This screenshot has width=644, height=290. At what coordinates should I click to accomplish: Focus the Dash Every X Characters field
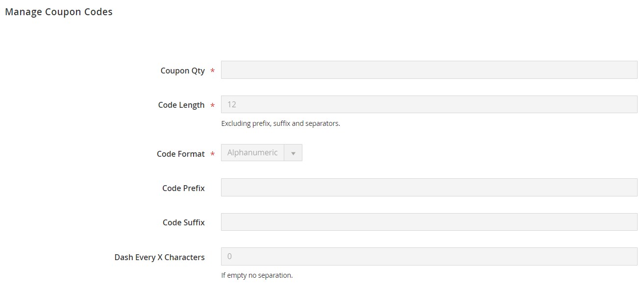point(429,256)
